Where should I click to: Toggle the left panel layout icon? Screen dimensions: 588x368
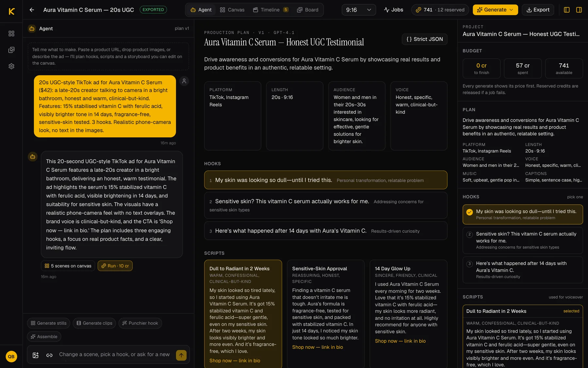point(567,10)
